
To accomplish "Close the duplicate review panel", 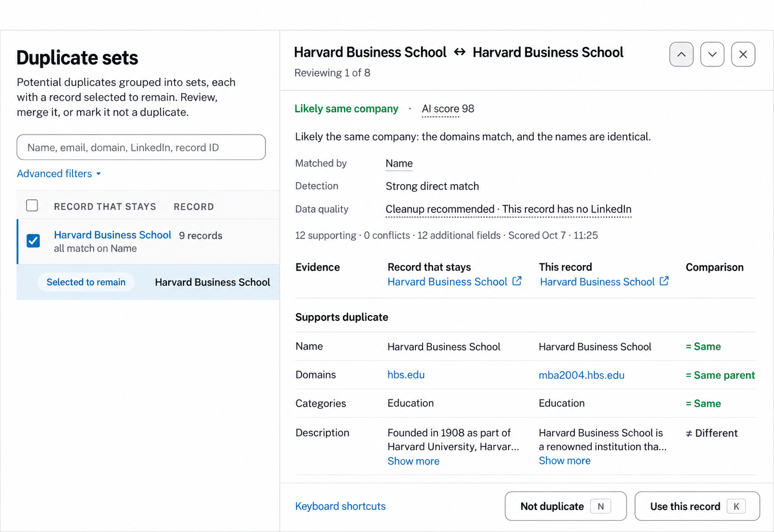I will 743,54.
